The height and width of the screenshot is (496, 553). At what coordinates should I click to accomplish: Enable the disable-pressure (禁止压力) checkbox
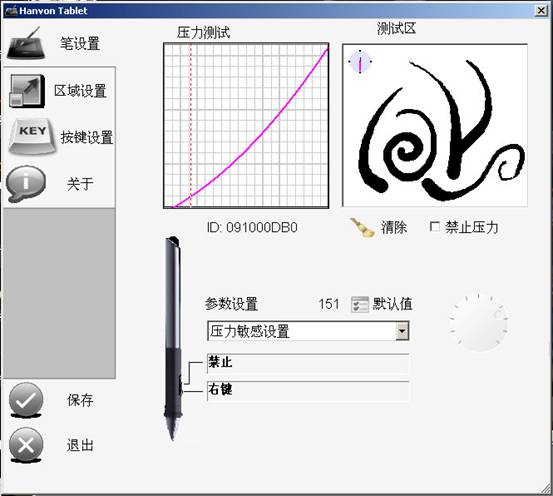[434, 227]
